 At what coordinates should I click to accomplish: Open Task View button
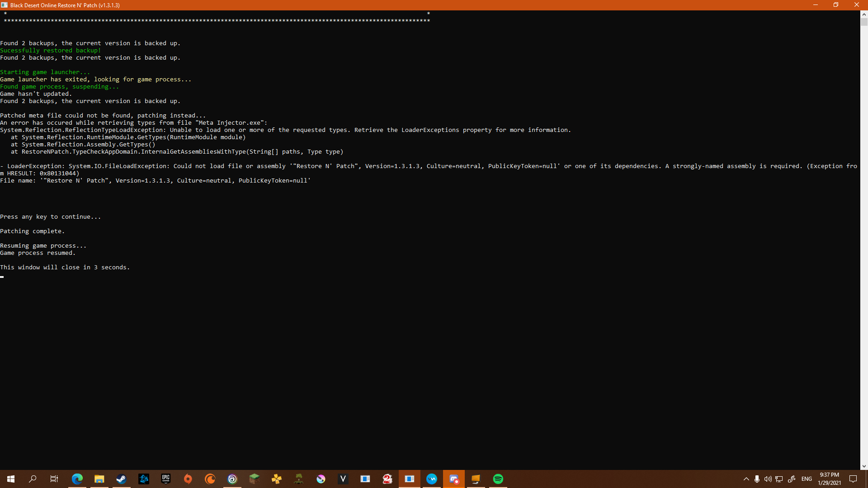click(x=54, y=479)
